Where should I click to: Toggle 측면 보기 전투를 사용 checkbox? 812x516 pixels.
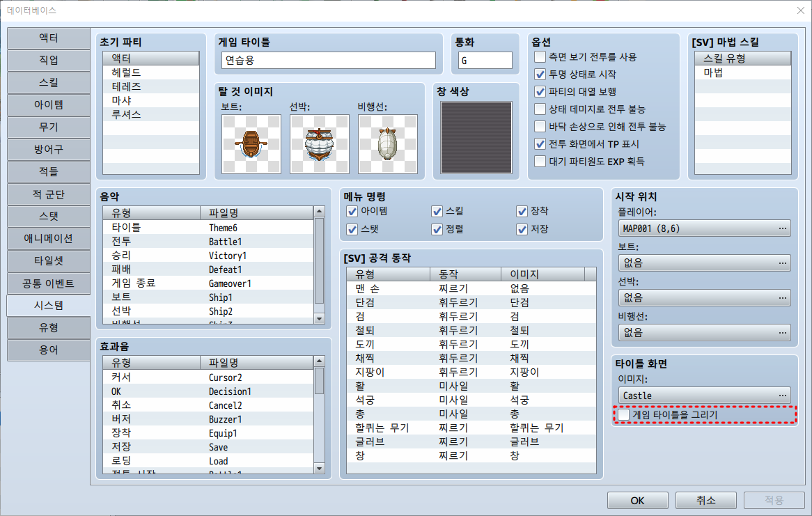pos(540,56)
